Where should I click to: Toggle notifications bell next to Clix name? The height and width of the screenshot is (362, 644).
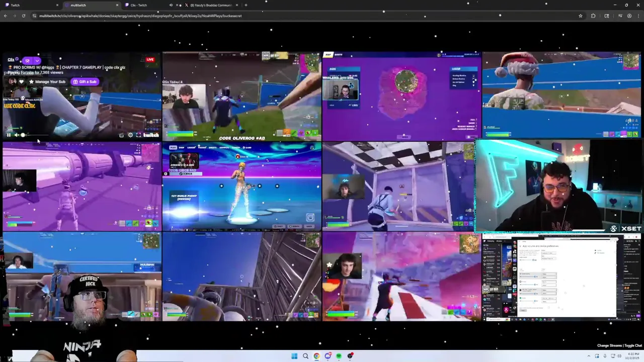27,60
